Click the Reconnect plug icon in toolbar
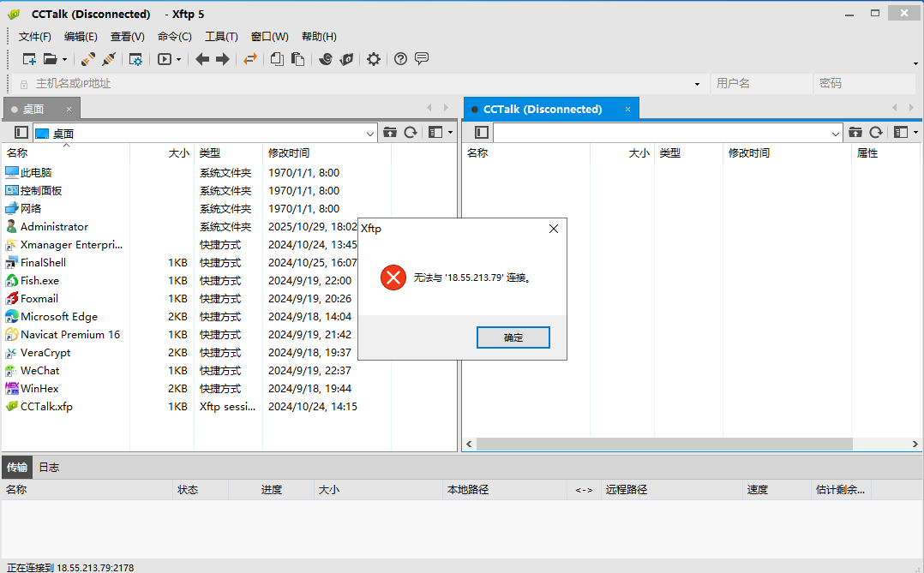This screenshot has width=924, height=573. coord(88,59)
